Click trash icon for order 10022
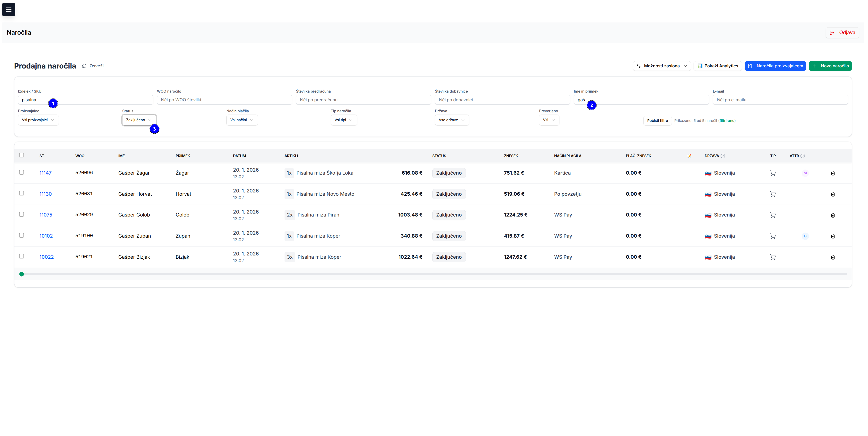The height and width of the screenshot is (436, 868). [x=833, y=257]
